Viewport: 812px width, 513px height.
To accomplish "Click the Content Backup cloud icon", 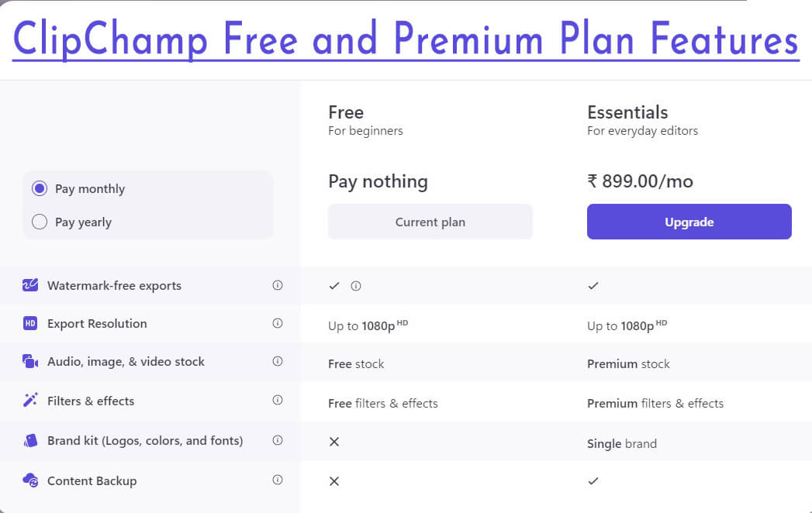I will click(30, 480).
